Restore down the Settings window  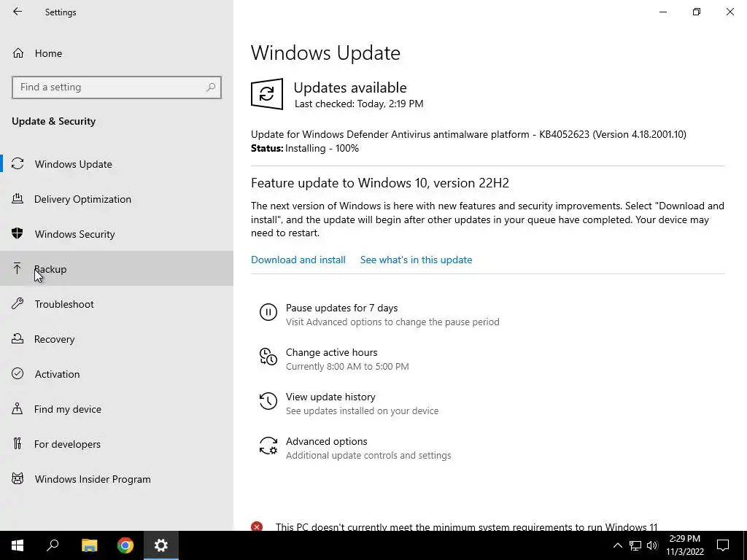pyautogui.click(x=697, y=12)
